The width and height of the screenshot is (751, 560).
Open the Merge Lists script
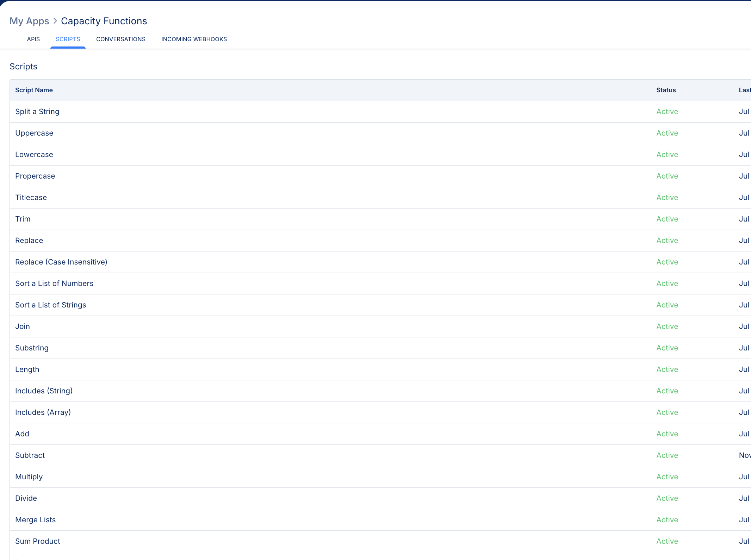(36, 520)
